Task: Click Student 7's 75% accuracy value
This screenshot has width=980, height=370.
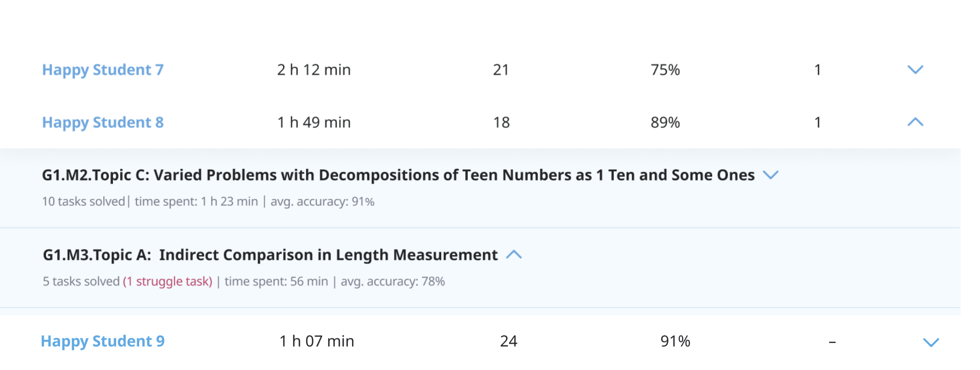Action: (x=665, y=70)
